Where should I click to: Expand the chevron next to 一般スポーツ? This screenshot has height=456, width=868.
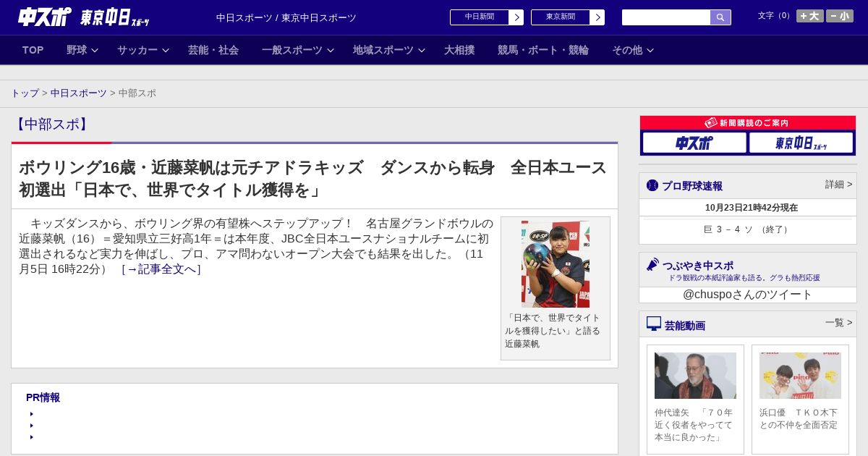331,50
